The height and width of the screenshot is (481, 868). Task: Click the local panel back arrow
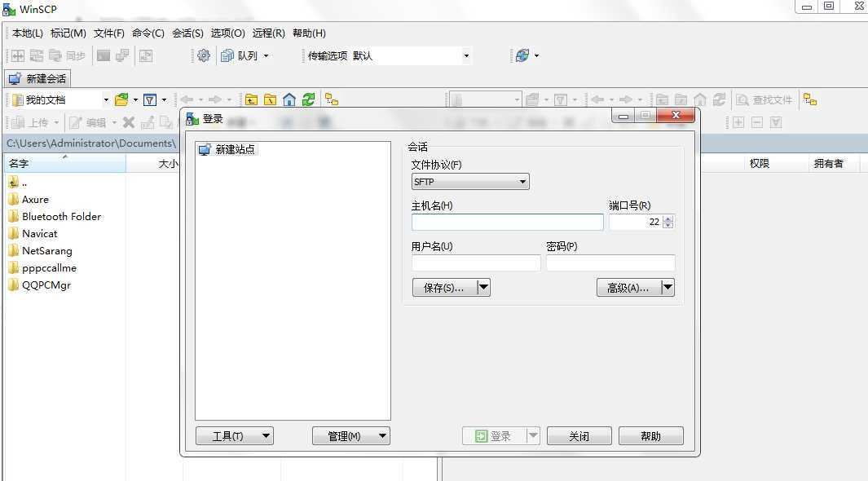click(187, 99)
